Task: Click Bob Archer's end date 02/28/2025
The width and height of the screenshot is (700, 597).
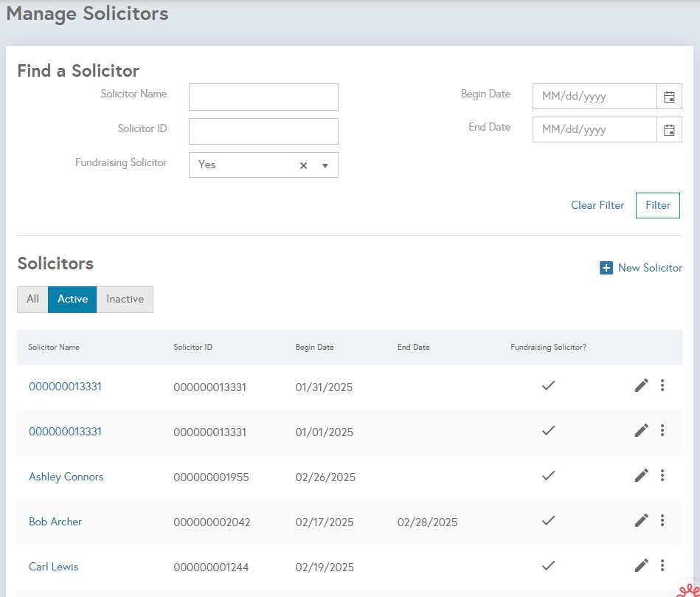Action: 427,522
